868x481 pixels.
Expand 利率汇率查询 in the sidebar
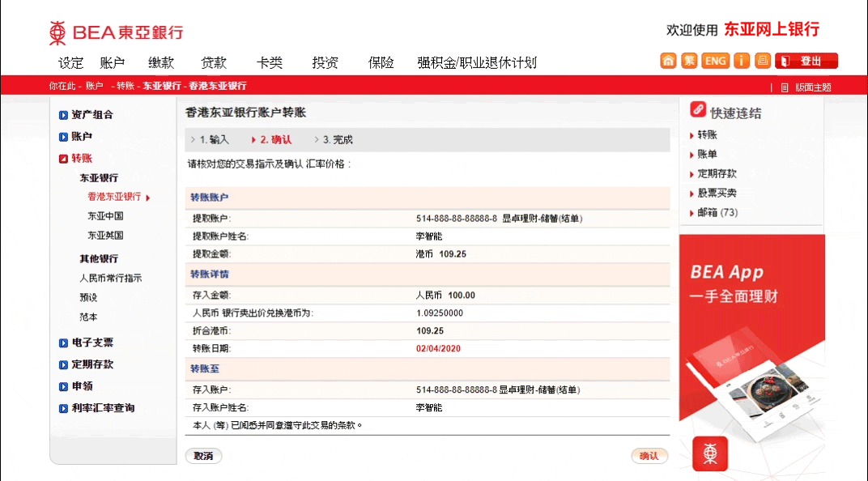tap(97, 408)
